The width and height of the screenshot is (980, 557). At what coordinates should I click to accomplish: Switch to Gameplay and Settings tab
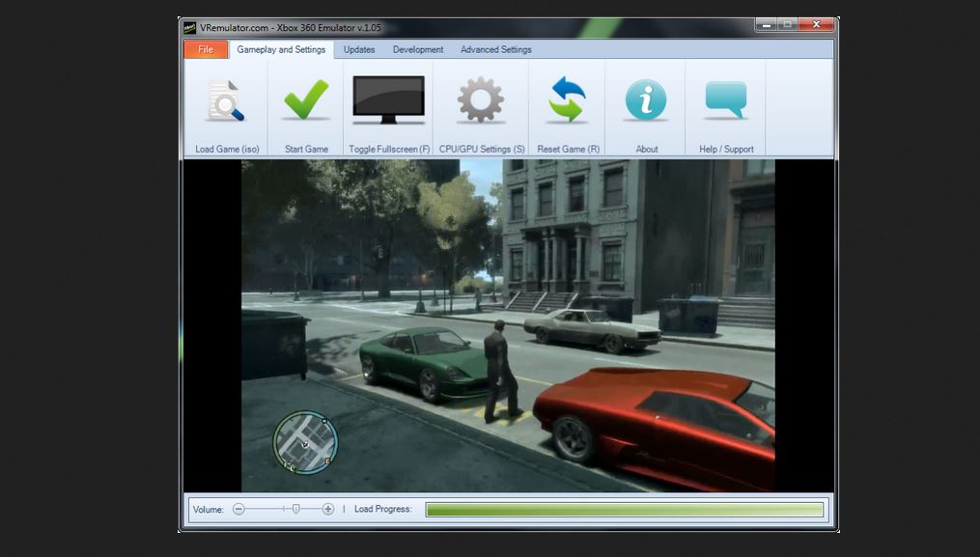(x=281, y=49)
